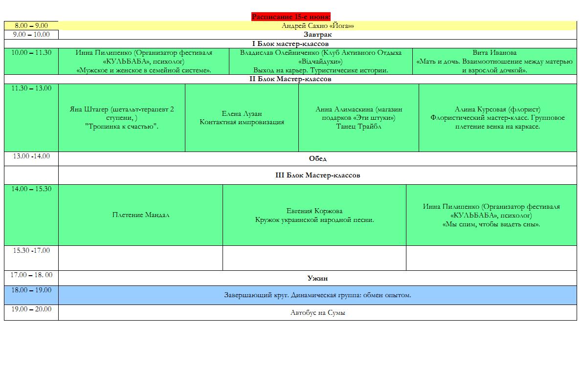Viewport: 582px width, 392px height.
Task: Select Евгения Коржова украинской народной песни cell
Action: 314,215
